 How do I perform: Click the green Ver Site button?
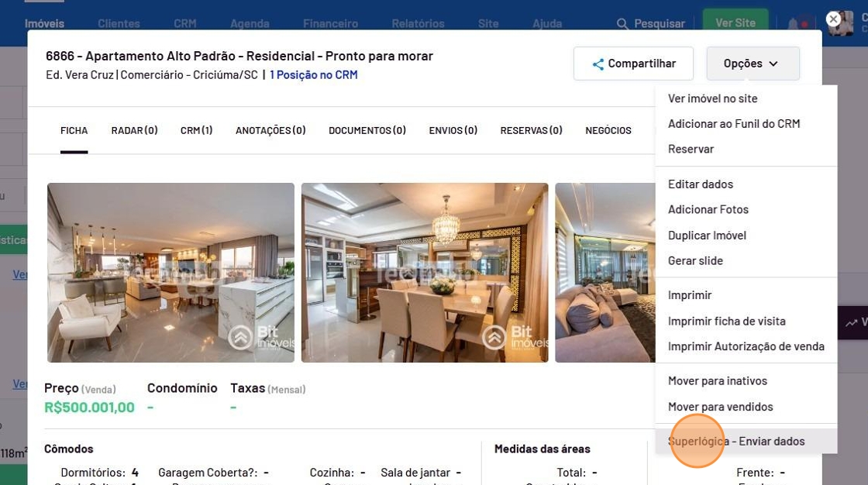735,22
